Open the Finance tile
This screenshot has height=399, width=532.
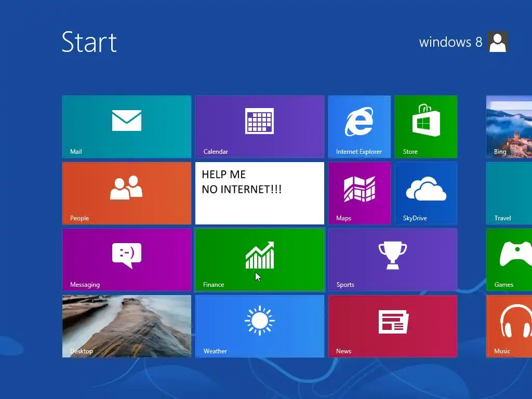(260, 260)
